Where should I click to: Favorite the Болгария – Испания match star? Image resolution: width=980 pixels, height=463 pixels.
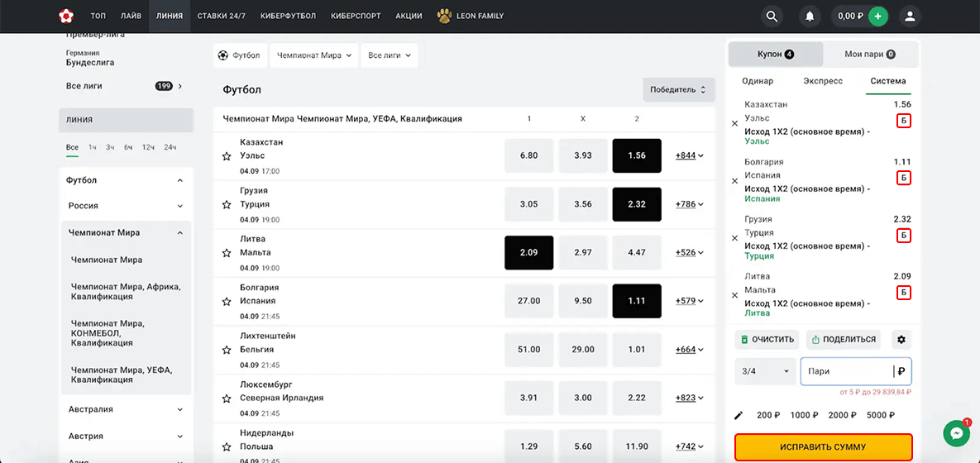coord(227,301)
